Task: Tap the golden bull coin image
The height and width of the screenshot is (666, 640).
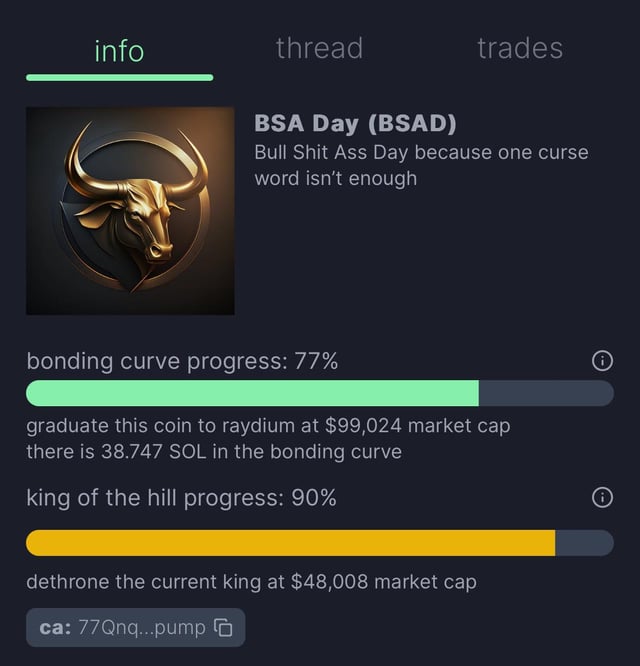Action: click(x=130, y=211)
